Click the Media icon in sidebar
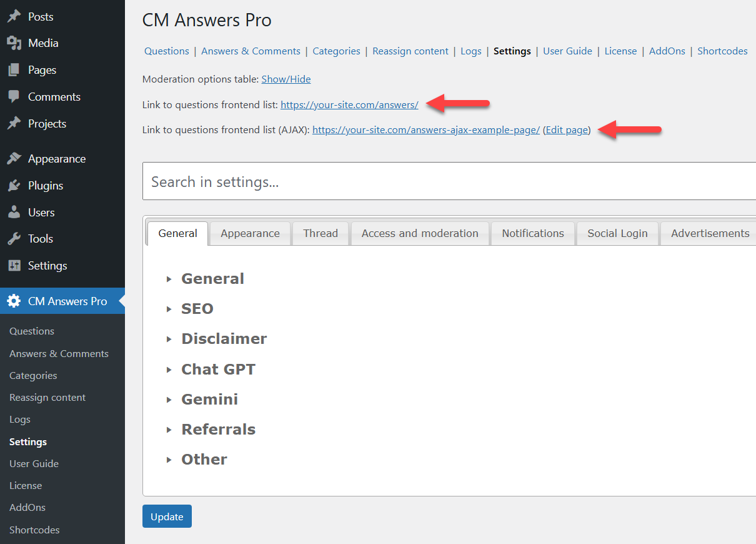This screenshot has width=756, height=544. click(14, 43)
